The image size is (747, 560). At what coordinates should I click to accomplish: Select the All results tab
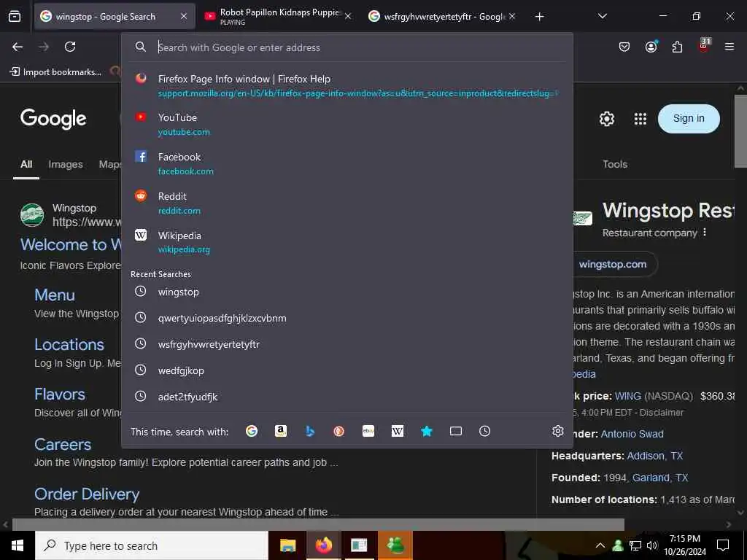coord(26,164)
